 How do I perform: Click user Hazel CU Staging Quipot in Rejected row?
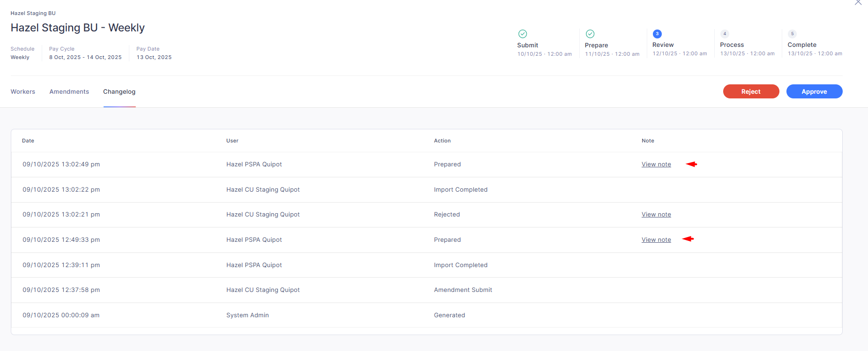263,215
